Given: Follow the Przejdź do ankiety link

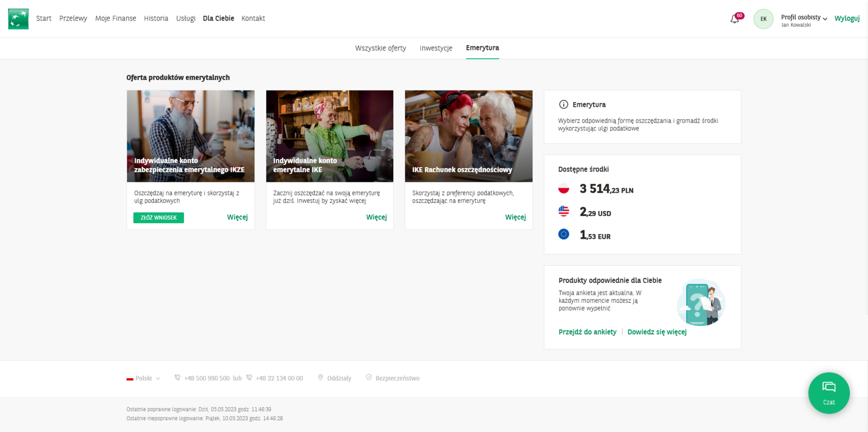Looking at the screenshot, I should click(x=588, y=332).
